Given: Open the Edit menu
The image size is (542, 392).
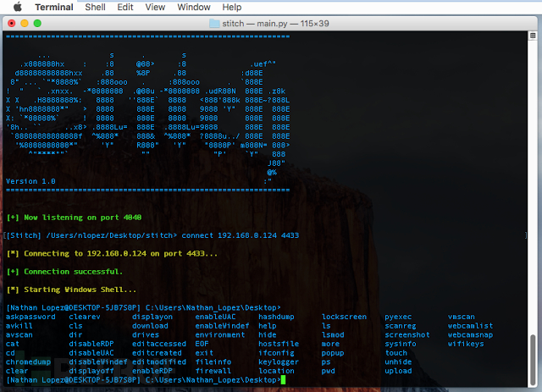Looking at the screenshot, I should pos(125,7).
